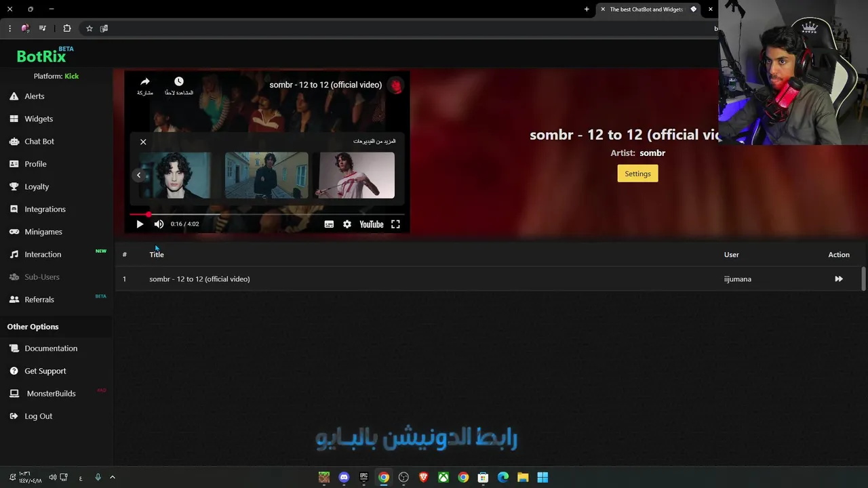Click Log Out
Viewport: 868px width, 488px height.
point(38,416)
